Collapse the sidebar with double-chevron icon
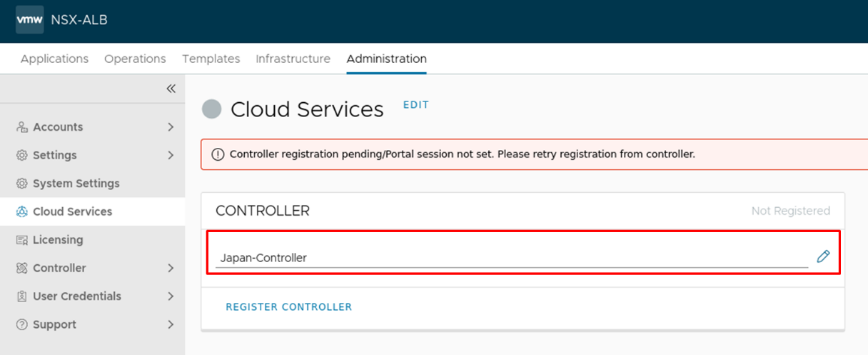The height and width of the screenshot is (355, 868). [171, 89]
